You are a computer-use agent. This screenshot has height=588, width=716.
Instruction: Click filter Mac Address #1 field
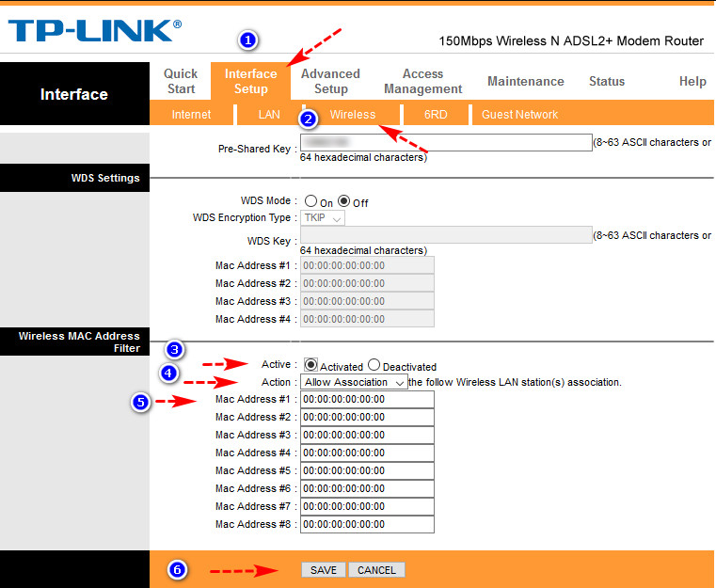tap(367, 400)
